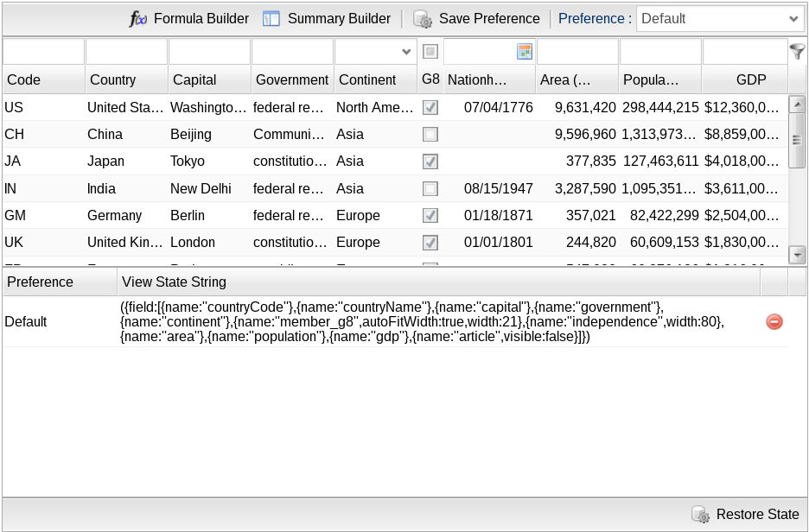
Task: Click the Code filter input field
Action: pyautogui.click(x=43, y=52)
